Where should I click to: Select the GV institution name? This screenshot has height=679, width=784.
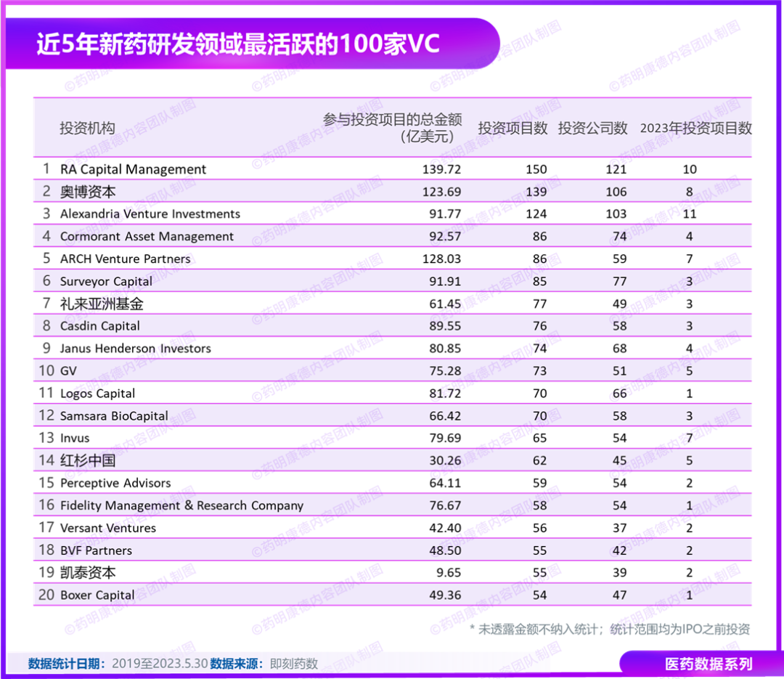coord(68,371)
